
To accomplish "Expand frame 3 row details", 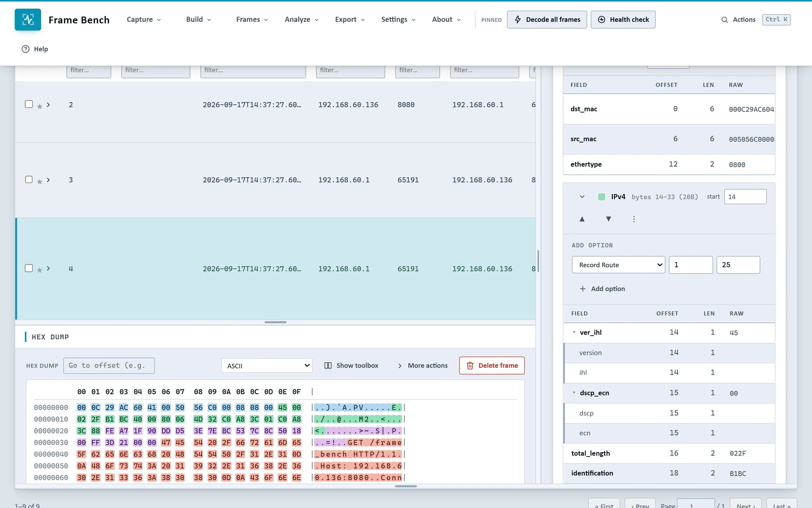I will click(48, 180).
